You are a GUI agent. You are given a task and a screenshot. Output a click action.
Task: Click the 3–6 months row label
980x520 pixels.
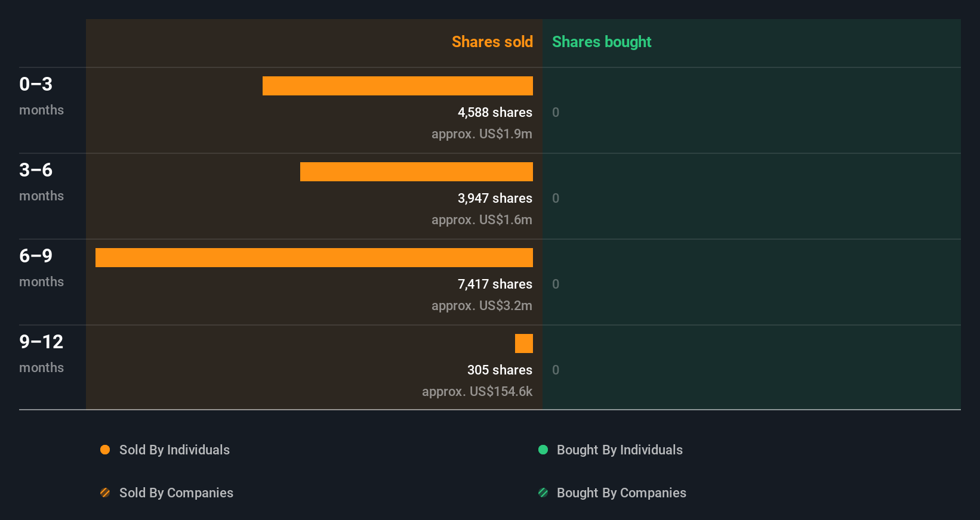[x=41, y=182]
